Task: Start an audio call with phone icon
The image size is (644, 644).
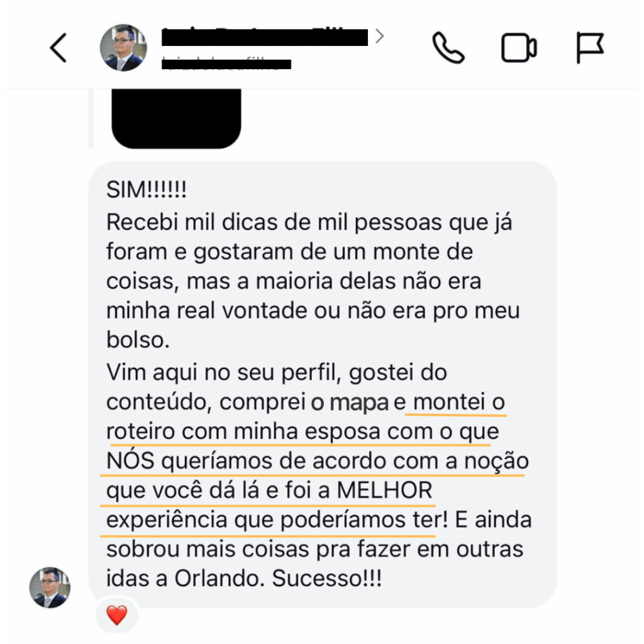Action: 448,48
